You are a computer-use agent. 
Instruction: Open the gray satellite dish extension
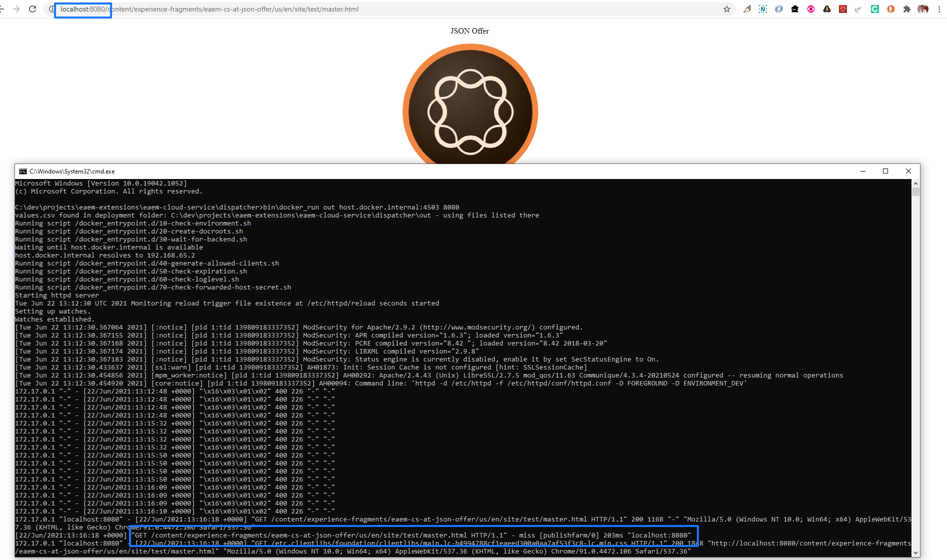click(x=858, y=9)
